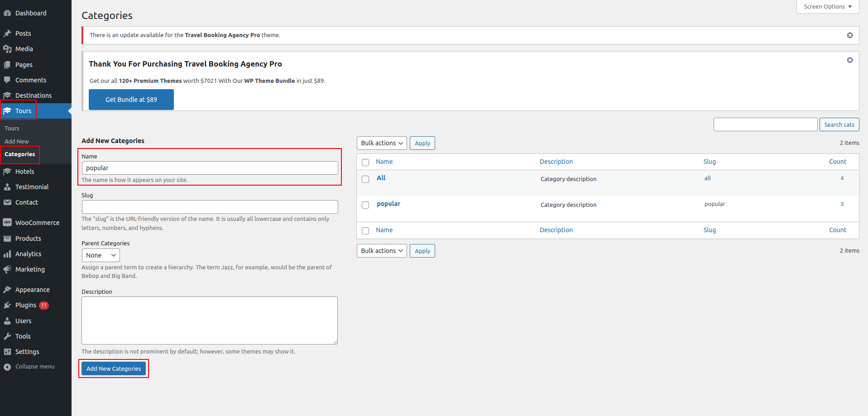The height and width of the screenshot is (416, 868).
Task: Select Add New under Tours submenu
Action: [17, 142]
